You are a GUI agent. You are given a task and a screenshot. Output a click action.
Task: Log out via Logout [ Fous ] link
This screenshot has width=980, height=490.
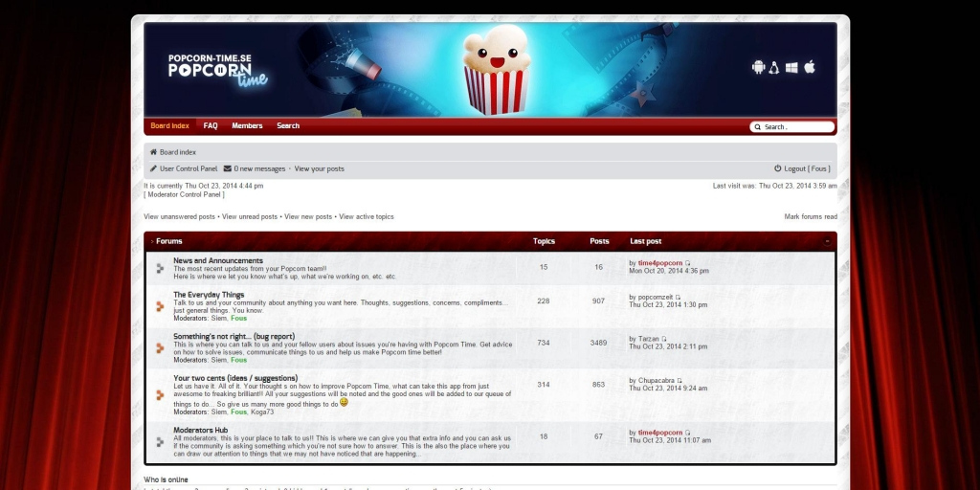807,168
